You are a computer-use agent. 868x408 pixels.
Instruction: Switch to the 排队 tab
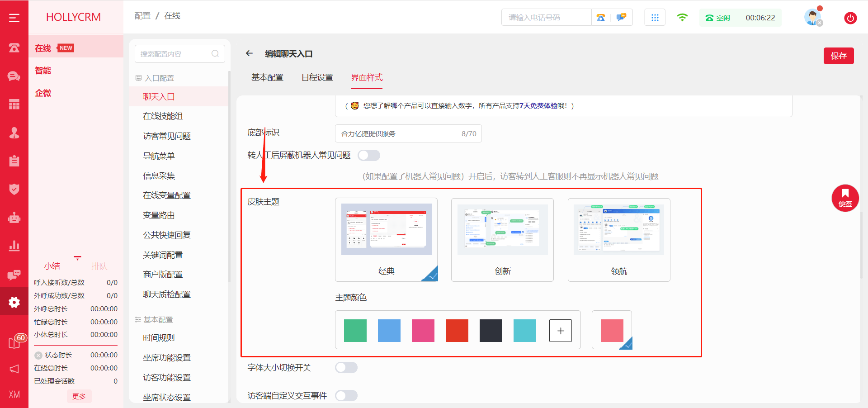(x=99, y=266)
